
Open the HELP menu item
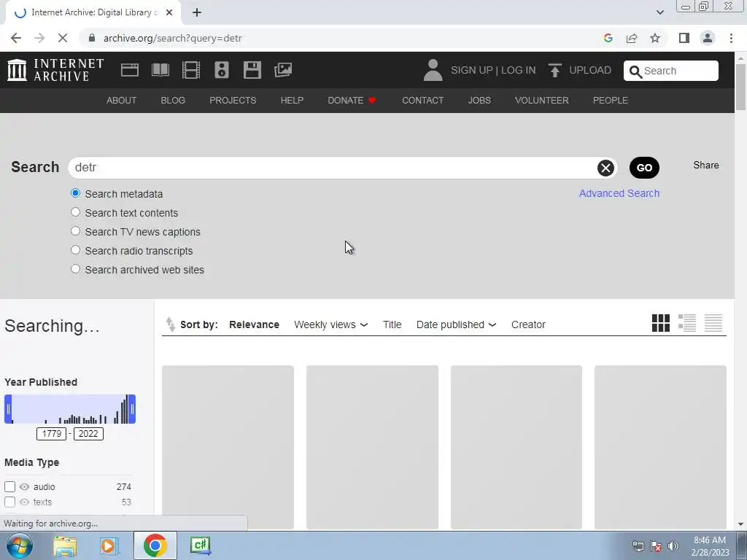(292, 101)
